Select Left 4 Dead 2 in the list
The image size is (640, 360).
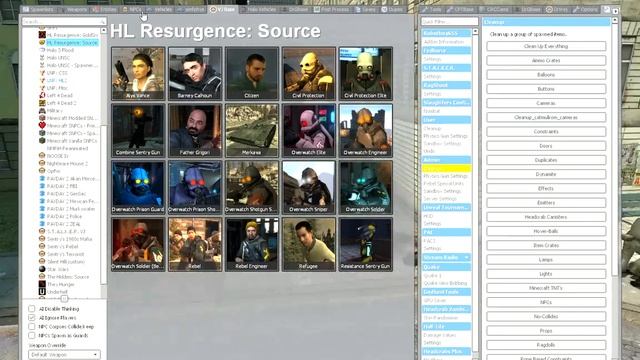61,103
